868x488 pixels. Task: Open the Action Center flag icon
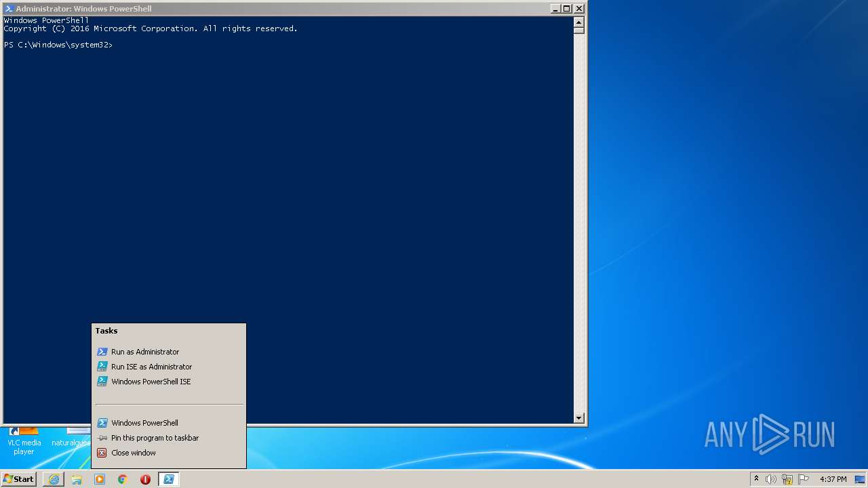pos(804,479)
